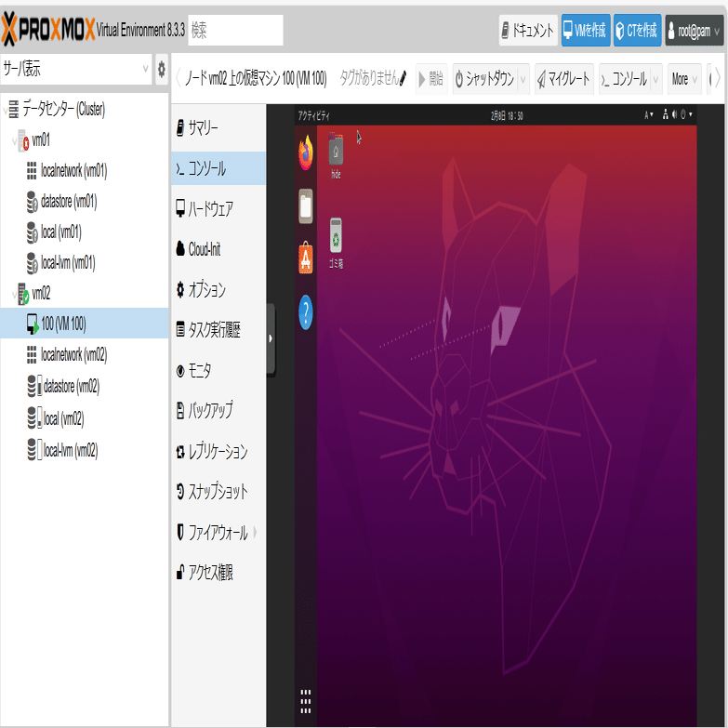Show applications grid in Ubuntu dock
This screenshot has height=728, width=728.
(x=306, y=701)
